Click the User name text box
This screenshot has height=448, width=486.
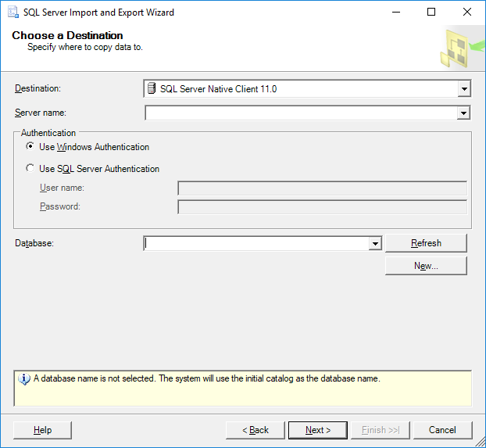[x=323, y=188]
